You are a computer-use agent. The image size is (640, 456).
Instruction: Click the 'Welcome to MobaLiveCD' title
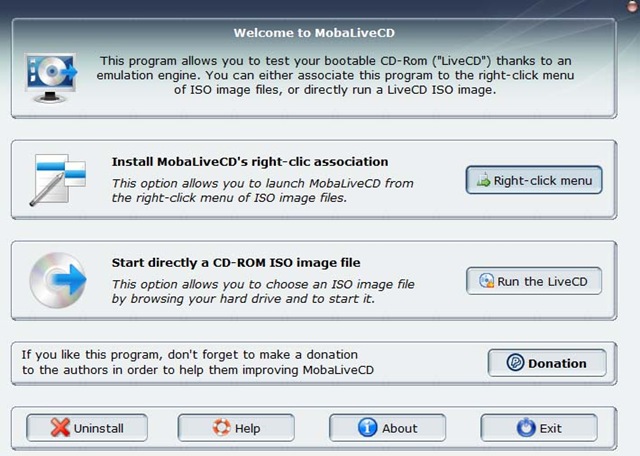319,33
